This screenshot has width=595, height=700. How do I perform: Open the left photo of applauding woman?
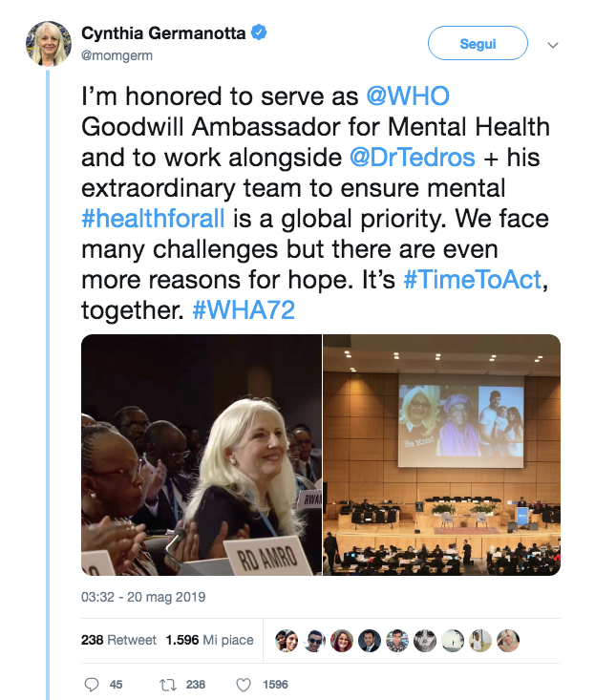[x=201, y=455]
